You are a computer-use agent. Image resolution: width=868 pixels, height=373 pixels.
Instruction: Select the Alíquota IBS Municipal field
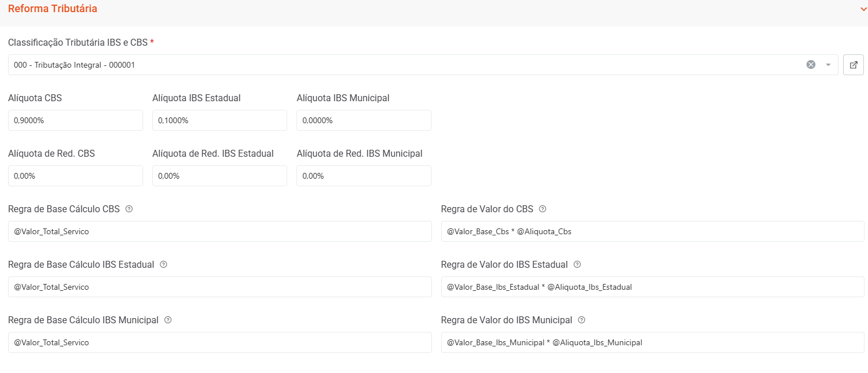364,120
